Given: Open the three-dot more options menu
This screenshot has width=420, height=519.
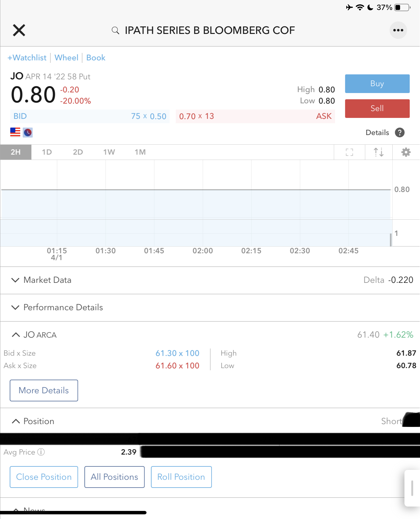Looking at the screenshot, I should 398,30.
